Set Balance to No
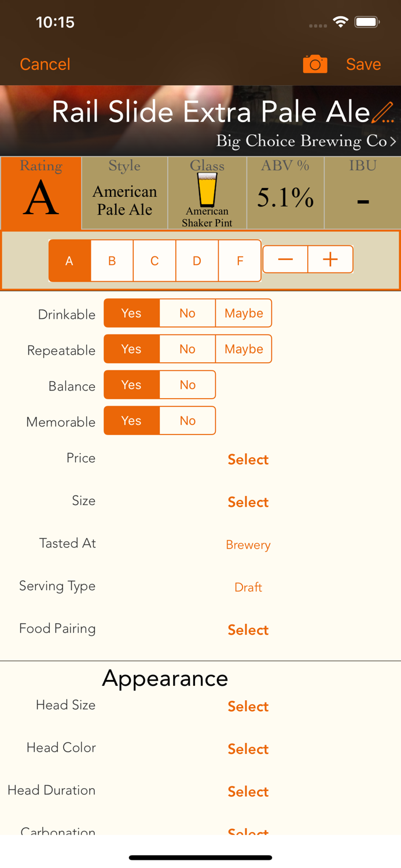Image resolution: width=401 pixels, height=868 pixels. [x=187, y=385]
